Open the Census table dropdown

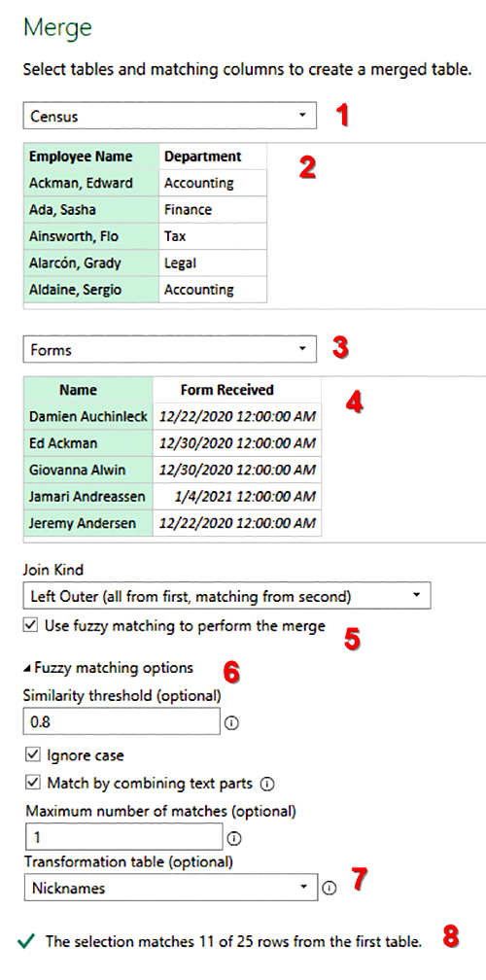click(x=170, y=116)
